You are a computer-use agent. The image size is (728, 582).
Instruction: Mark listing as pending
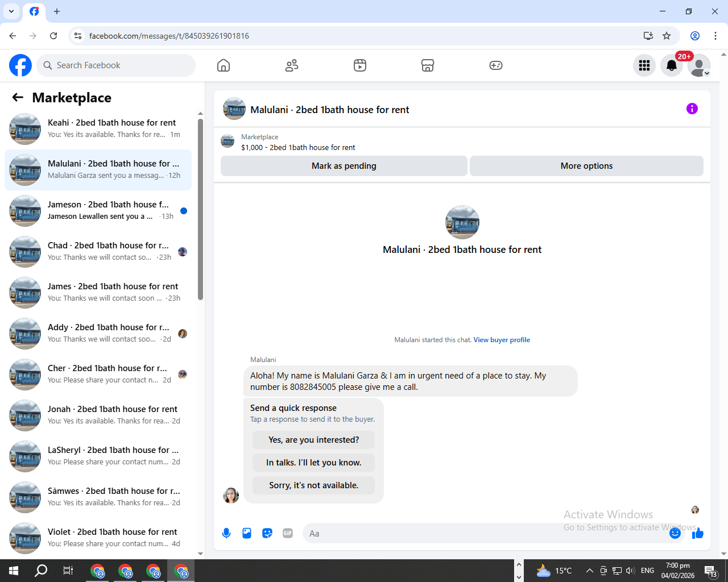pyautogui.click(x=344, y=166)
